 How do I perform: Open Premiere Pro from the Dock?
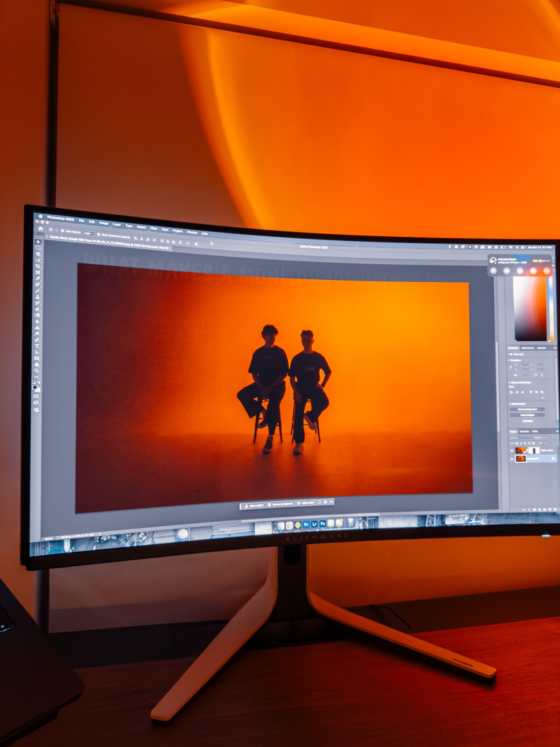pyautogui.click(x=306, y=525)
